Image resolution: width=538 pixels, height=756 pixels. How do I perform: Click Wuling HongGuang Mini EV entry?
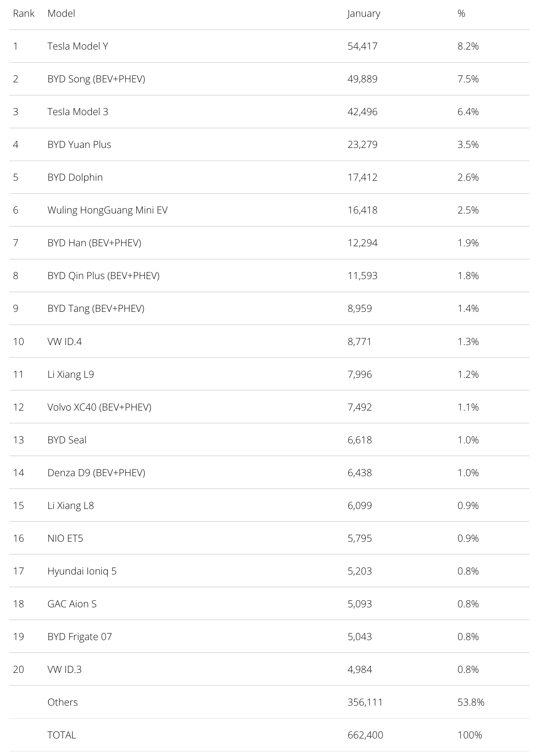[107, 210]
